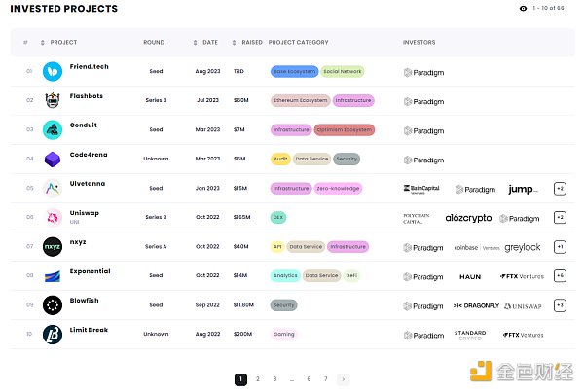The image size is (584, 392).
Task: Open the Flashbots project name link
Action: (x=87, y=96)
